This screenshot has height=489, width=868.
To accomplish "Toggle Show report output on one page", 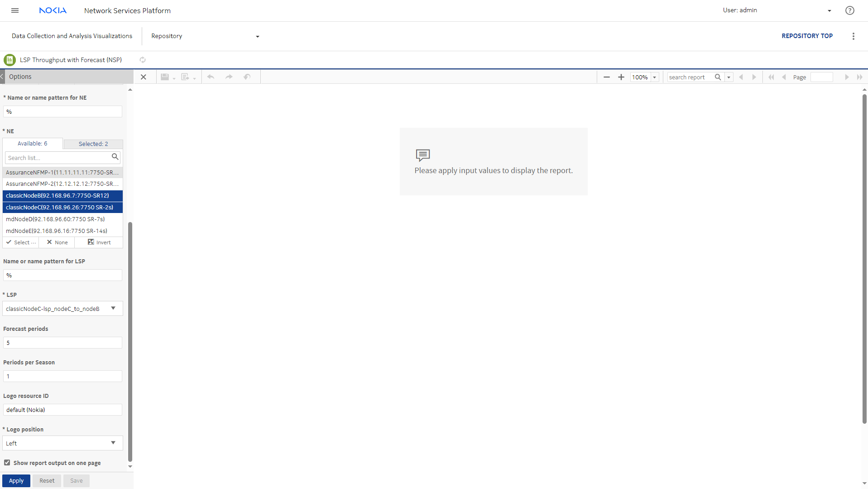I will [7, 463].
